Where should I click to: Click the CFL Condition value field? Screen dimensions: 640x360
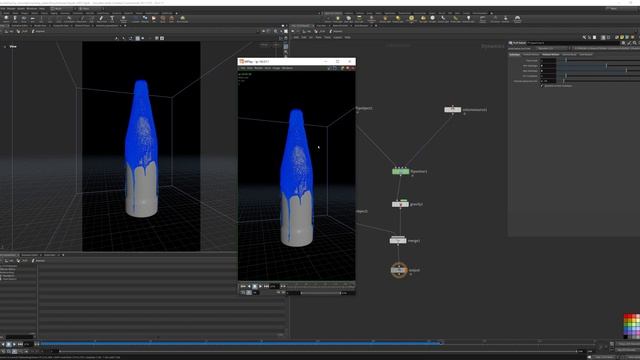pyautogui.click(x=548, y=76)
